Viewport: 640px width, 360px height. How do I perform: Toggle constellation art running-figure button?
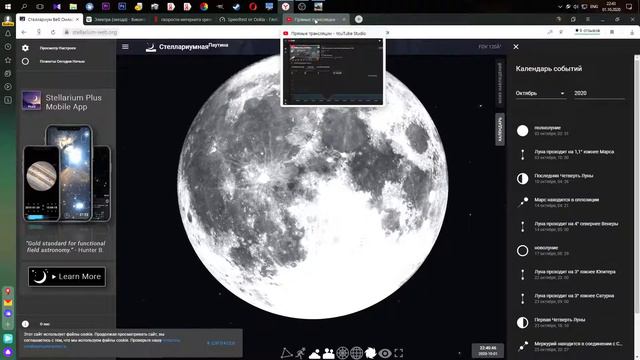(x=301, y=353)
